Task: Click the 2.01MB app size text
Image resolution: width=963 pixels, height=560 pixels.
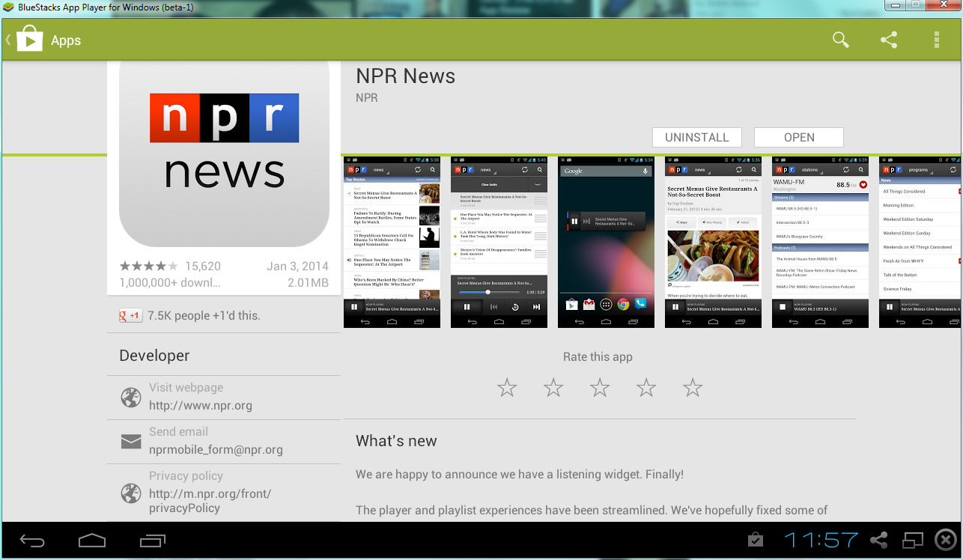Action: click(308, 283)
